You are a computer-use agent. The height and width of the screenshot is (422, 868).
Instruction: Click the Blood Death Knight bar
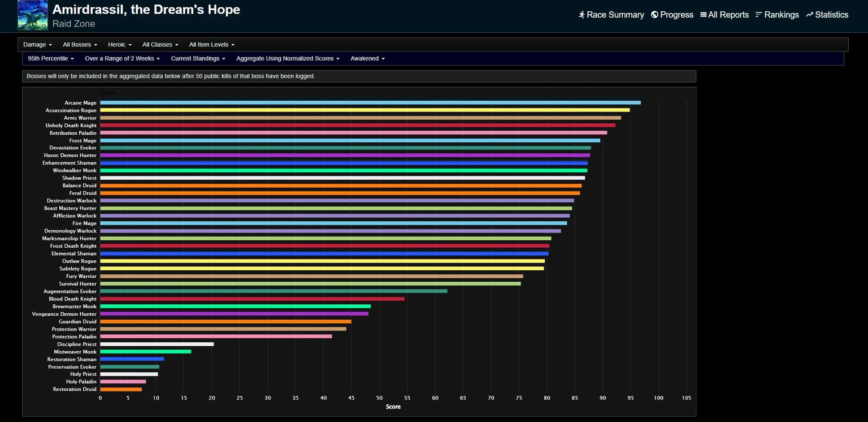tap(252, 299)
